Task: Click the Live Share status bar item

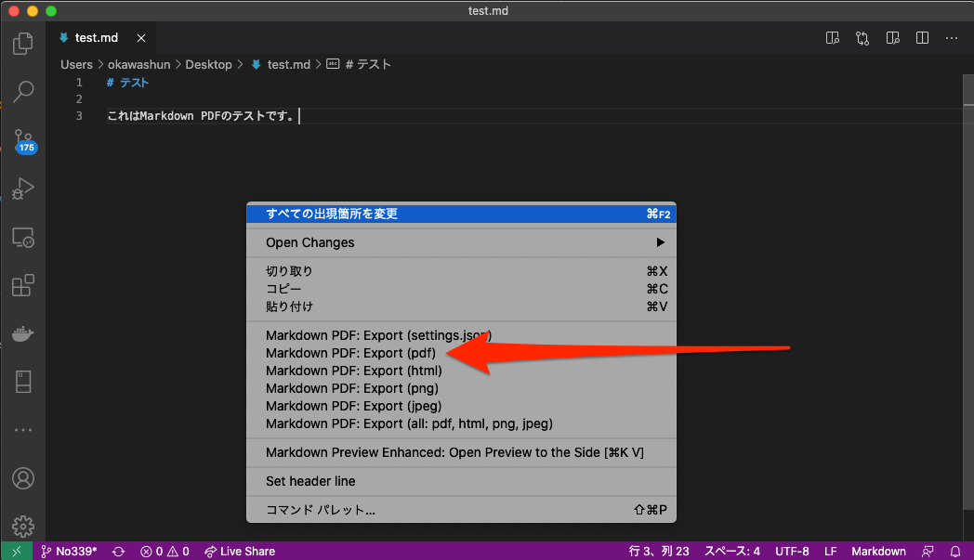Action: (240, 551)
